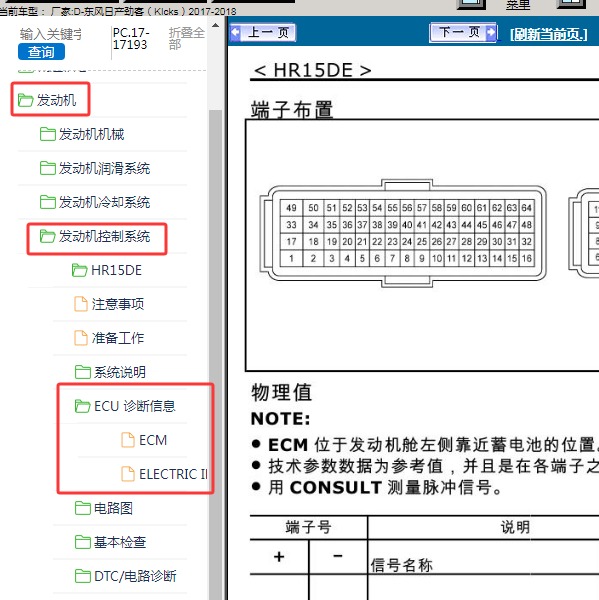Click open folder icon beside 发动机控制系统

[48, 236]
